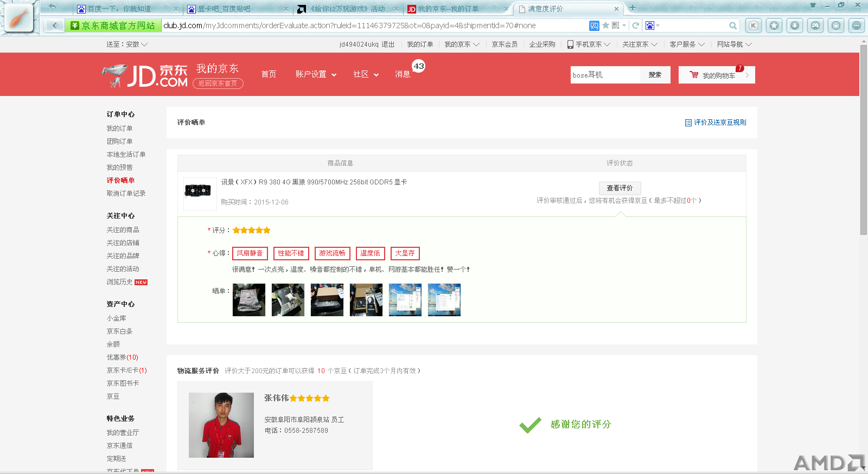868x474 pixels.
Task: Click the 风扇静音 tag
Action: click(250, 253)
